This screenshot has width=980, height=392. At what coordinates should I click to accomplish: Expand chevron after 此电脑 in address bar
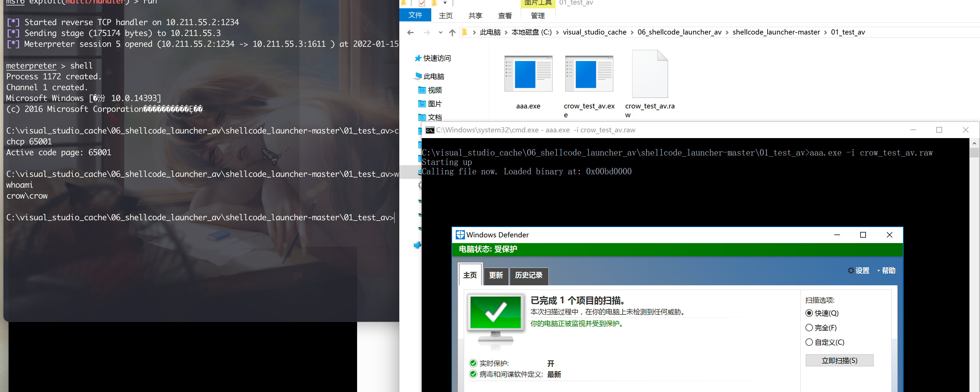[x=506, y=32]
